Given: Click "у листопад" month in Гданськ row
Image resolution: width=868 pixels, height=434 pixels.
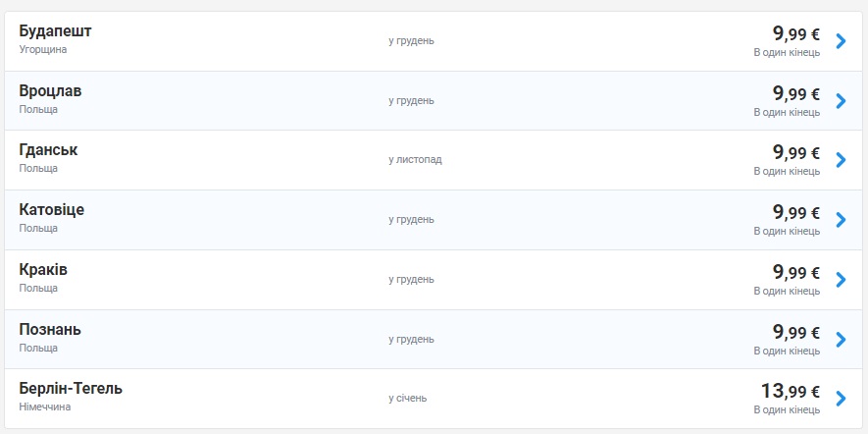Looking at the screenshot, I should click(415, 159).
